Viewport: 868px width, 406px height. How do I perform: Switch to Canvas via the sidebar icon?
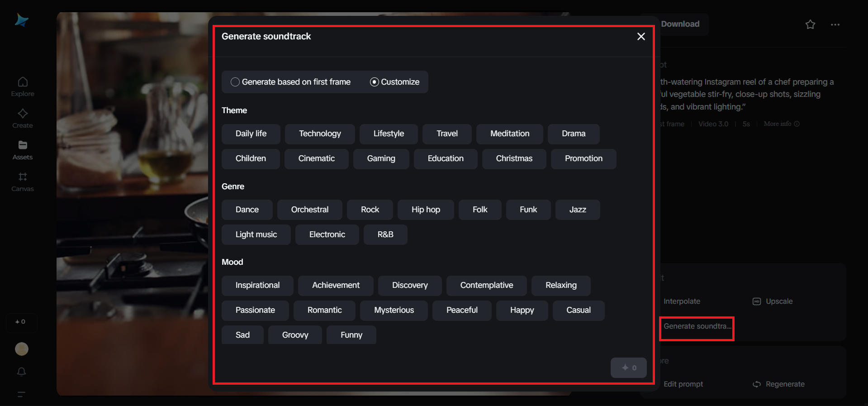[22, 182]
